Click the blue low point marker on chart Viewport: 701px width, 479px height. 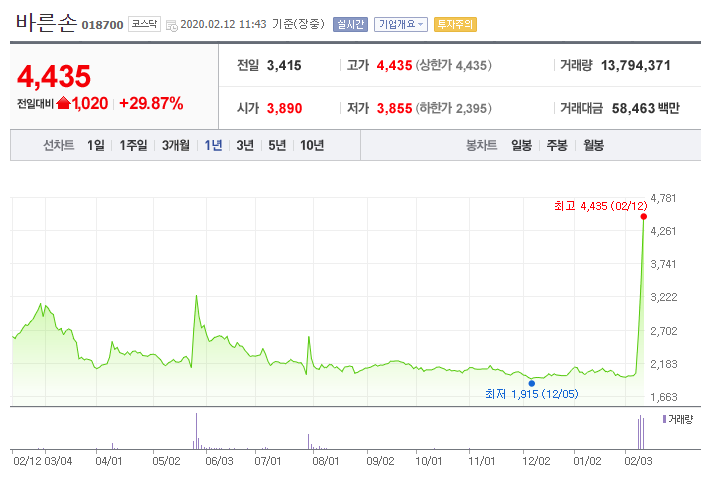click(532, 383)
